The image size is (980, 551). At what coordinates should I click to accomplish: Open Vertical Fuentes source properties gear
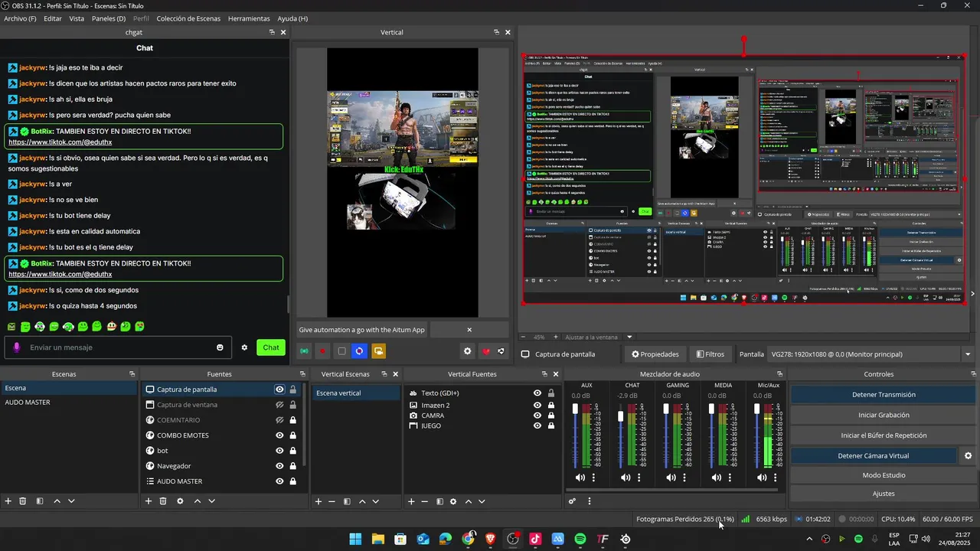tap(453, 501)
